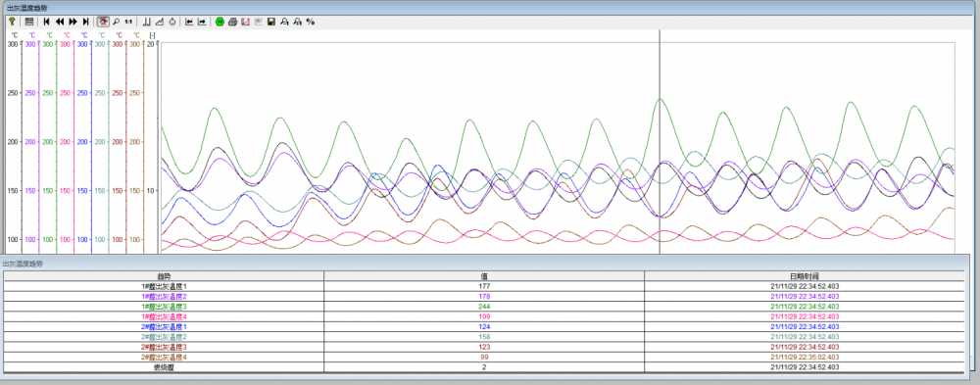This screenshot has width=980, height=385.
Task: Open the trend control help icon
Action: [12, 22]
